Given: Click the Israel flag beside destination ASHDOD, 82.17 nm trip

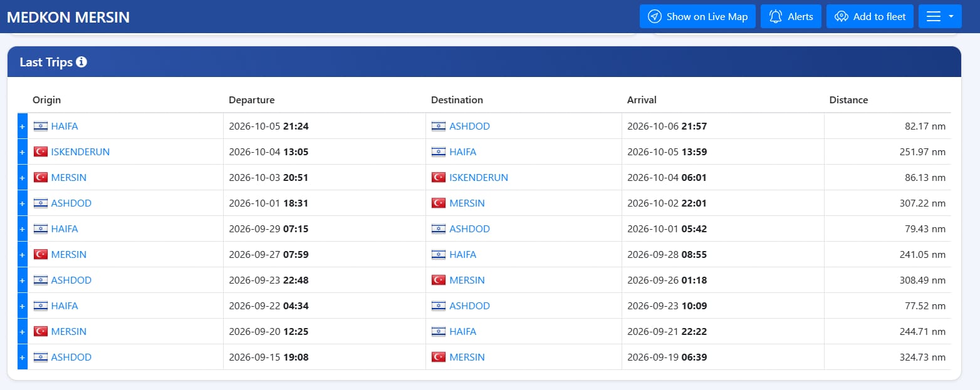Looking at the screenshot, I should [x=439, y=126].
